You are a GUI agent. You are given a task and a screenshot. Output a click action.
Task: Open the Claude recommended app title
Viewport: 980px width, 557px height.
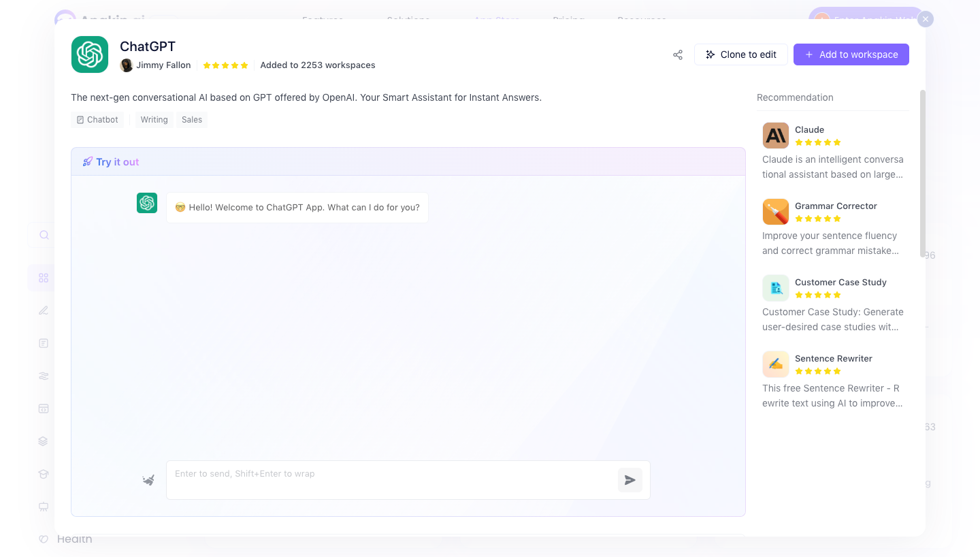click(809, 129)
